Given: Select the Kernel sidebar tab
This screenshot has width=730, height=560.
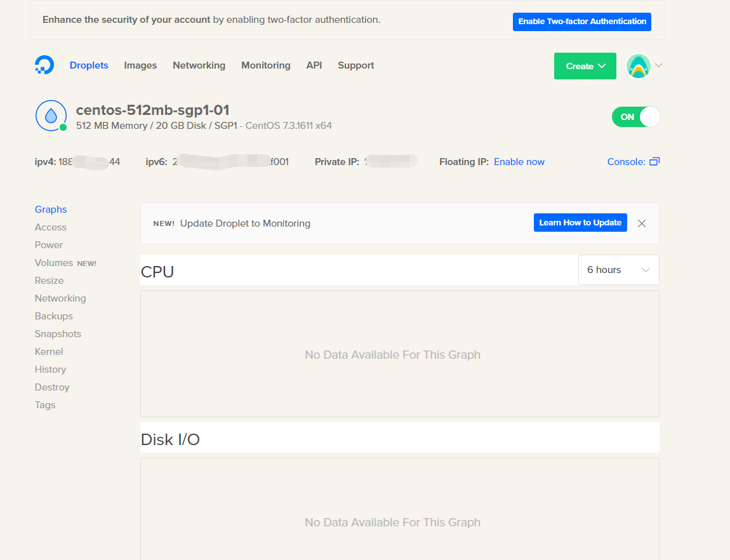Looking at the screenshot, I should [49, 352].
